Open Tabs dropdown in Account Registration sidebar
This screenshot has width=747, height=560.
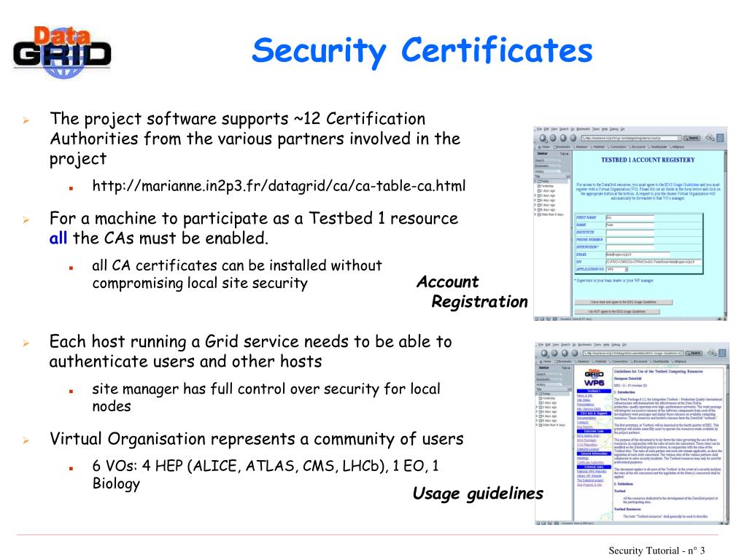[564, 154]
